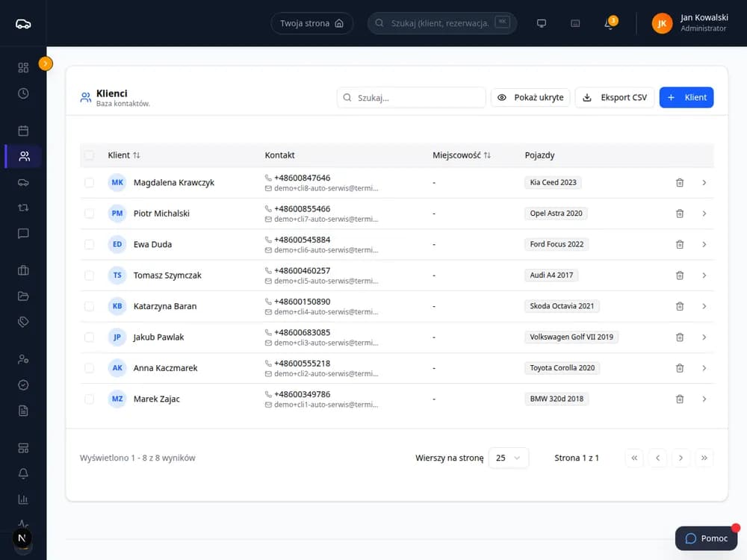
Task: Open the dashboard grid icon in sidebar
Action: coord(23,68)
